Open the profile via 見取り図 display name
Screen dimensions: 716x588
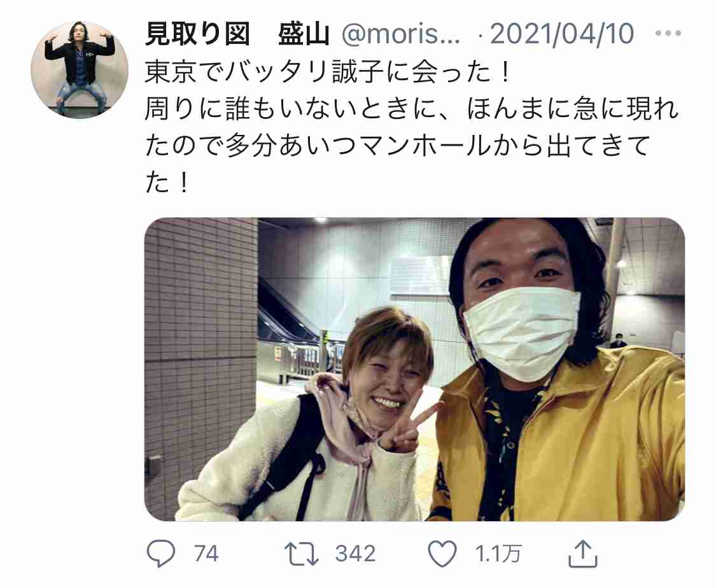(197, 34)
